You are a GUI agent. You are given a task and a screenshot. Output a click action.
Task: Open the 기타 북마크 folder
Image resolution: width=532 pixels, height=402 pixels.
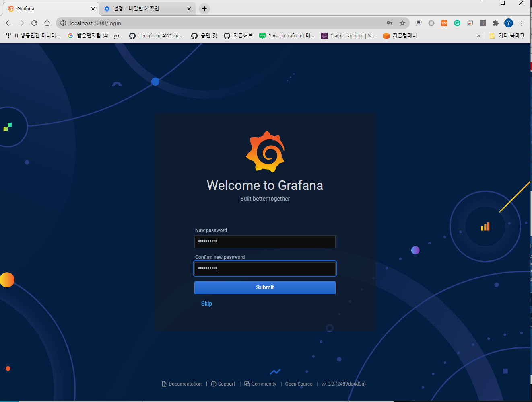507,35
